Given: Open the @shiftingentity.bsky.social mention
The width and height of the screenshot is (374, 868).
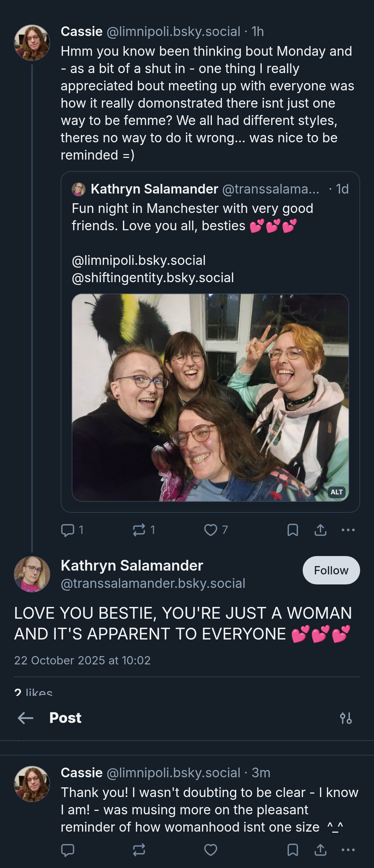Looking at the screenshot, I should [153, 278].
